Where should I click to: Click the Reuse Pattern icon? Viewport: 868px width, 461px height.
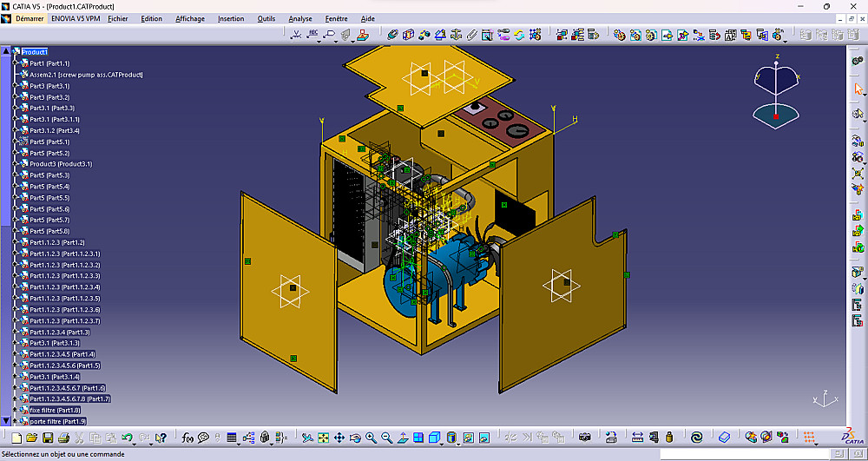pos(536,35)
